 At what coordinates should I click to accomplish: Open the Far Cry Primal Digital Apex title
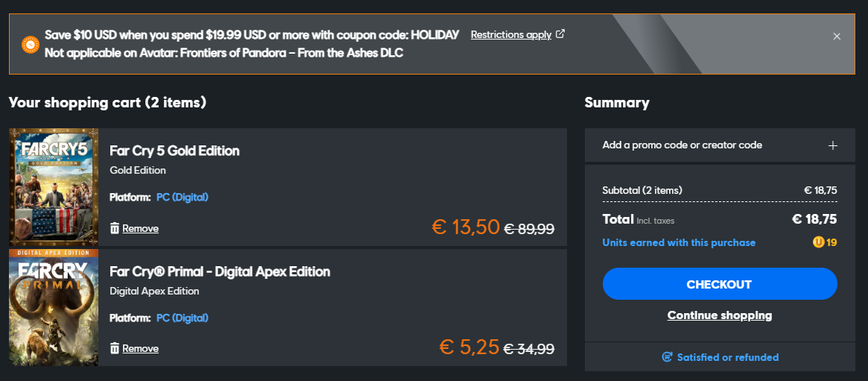220,271
